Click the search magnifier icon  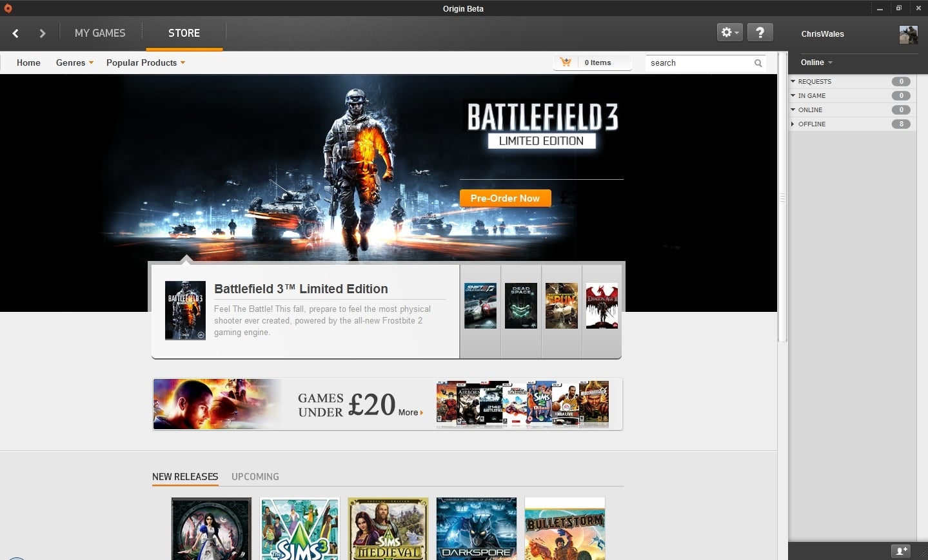758,63
